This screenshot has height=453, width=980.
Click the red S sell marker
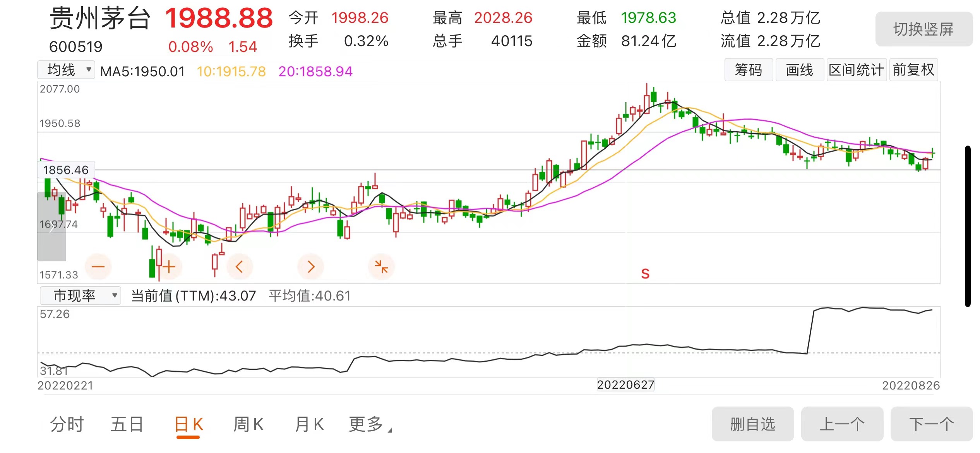pyautogui.click(x=645, y=274)
